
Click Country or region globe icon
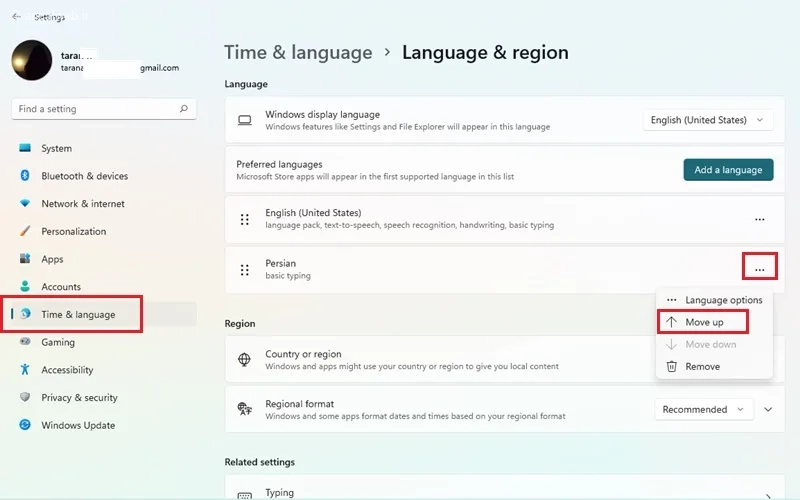244,360
